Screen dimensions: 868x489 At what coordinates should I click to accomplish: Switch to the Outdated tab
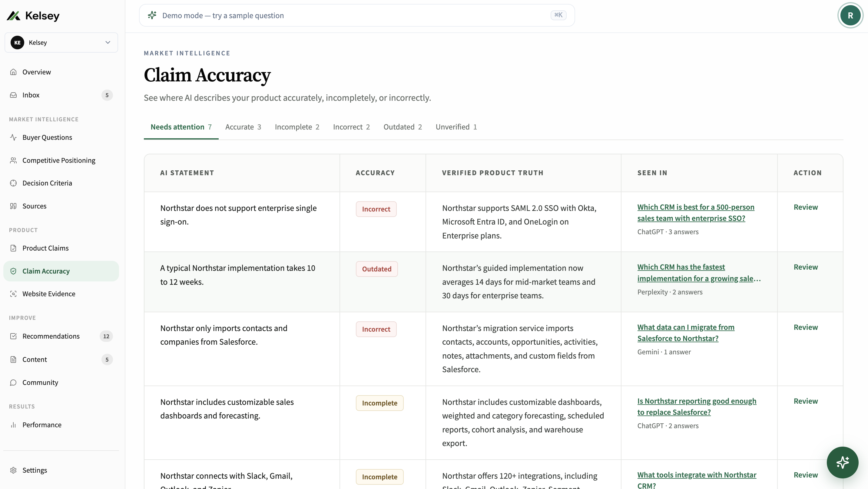tap(402, 127)
